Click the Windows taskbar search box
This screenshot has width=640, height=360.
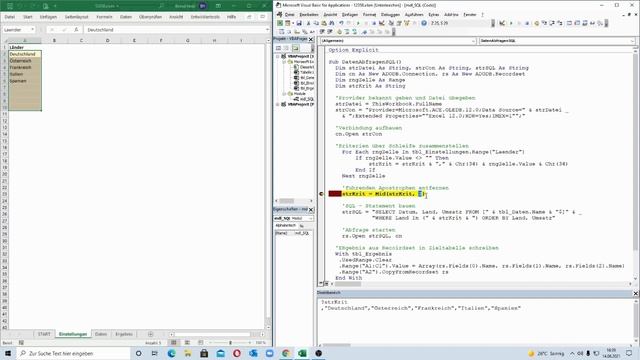[73, 353]
